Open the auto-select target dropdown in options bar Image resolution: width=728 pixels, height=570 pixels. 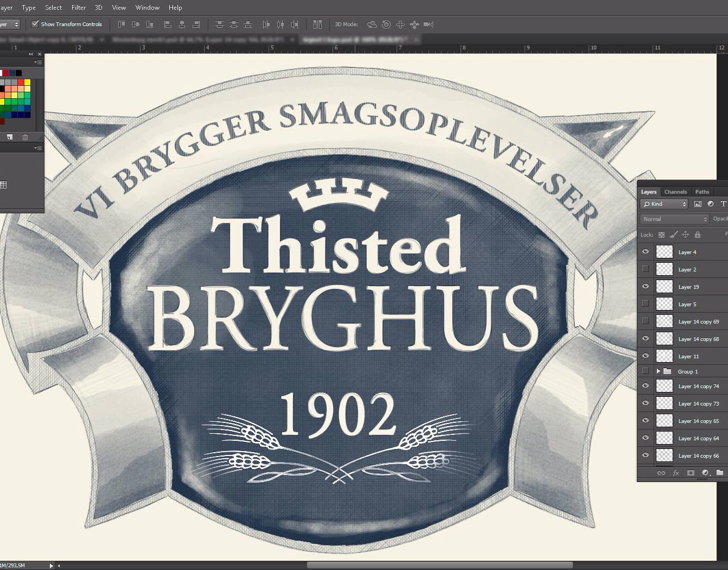pos(9,24)
